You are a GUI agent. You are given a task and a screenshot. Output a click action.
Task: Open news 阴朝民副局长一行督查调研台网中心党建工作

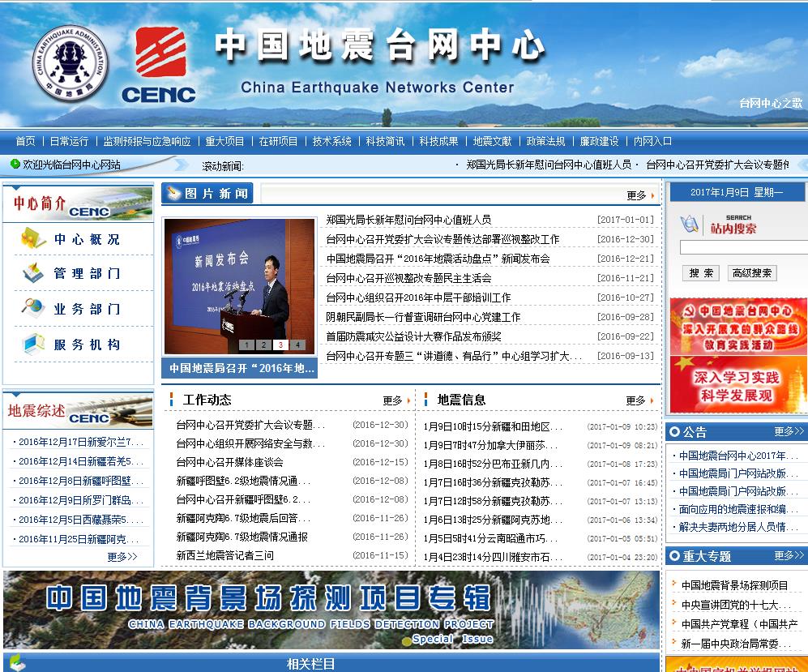point(423,317)
